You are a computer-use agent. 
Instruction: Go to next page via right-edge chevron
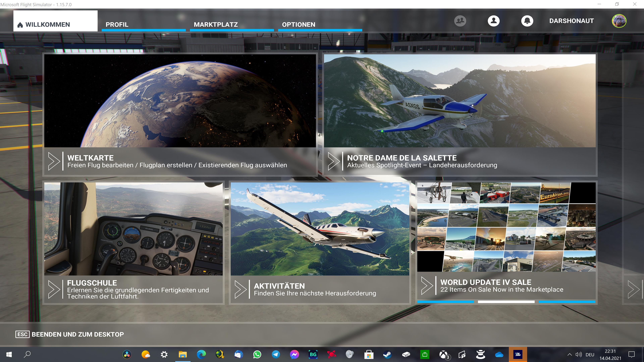(634, 289)
